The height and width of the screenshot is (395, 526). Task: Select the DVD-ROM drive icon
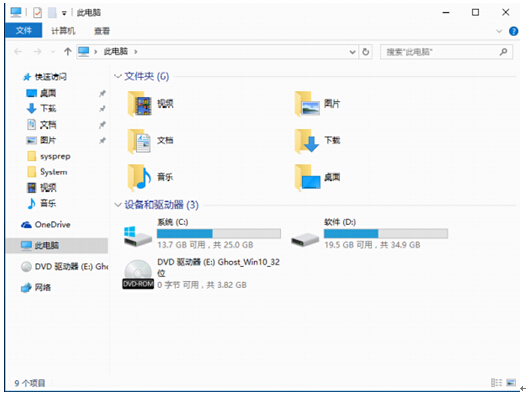[138, 274]
